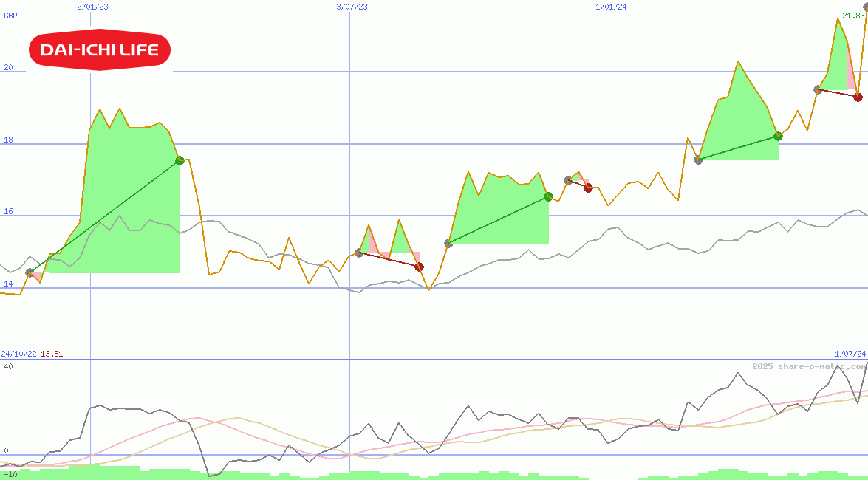
Task: Click the 20 price axis label
Action: coord(9,67)
